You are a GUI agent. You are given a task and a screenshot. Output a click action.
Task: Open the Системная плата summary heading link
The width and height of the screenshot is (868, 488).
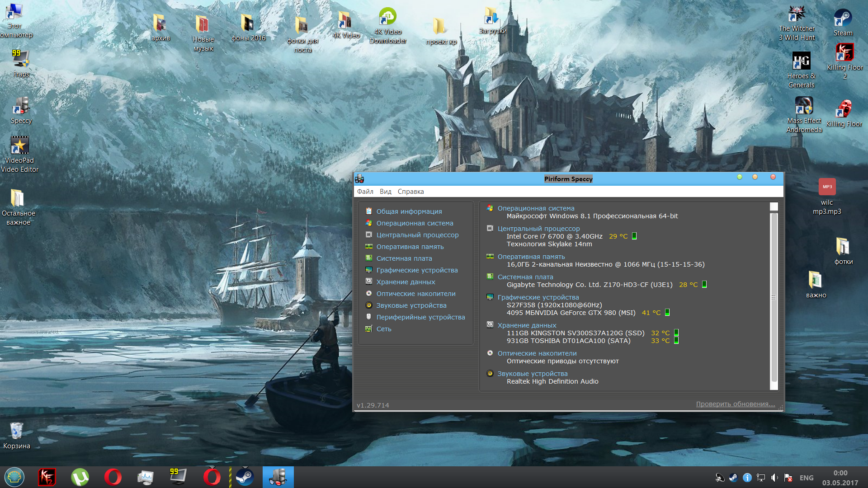click(x=525, y=277)
